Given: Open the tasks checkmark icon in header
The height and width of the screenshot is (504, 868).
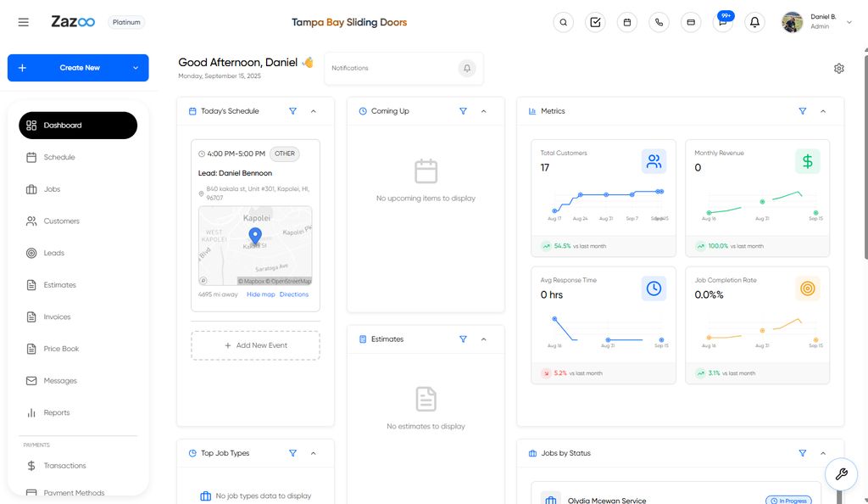Looking at the screenshot, I should [595, 23].
